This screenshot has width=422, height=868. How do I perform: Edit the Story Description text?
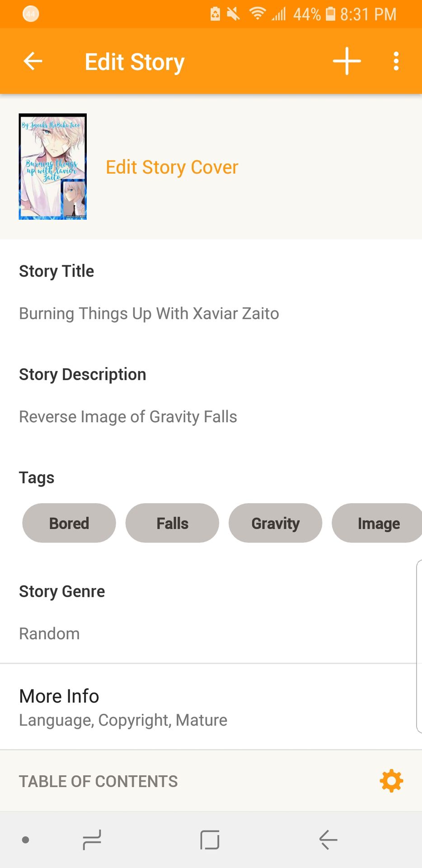tap(128, 417)
